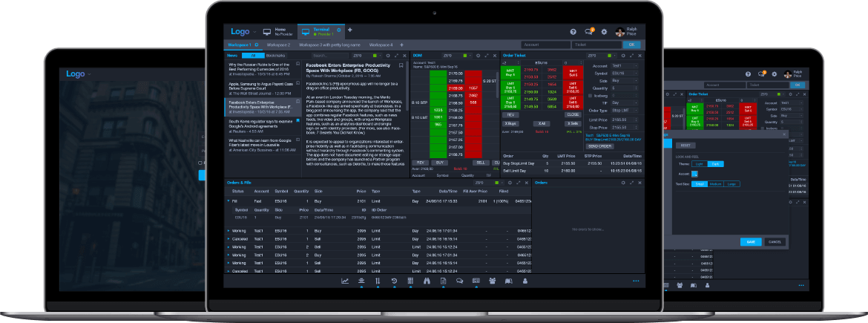Image resolution: width=868 pixels, height=323 pixels.
Task: Open the Logo dropdown chevron in center window
Action: (254, 32)
